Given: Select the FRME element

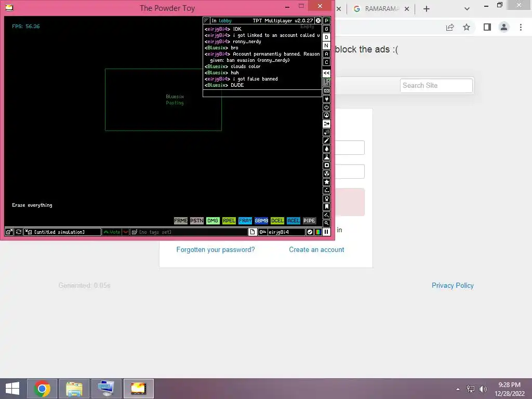Looking at the screenshot, I should (x=180, y=221).
